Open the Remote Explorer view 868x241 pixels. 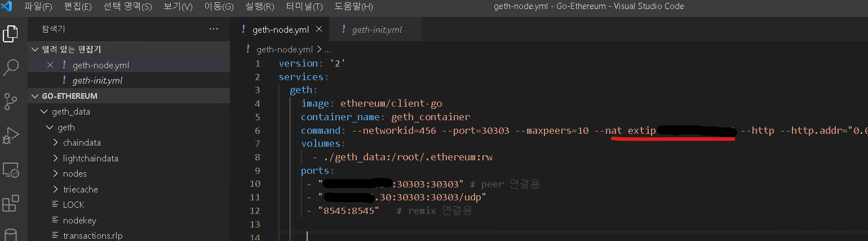pyautogui.click(x=11, y=169)
